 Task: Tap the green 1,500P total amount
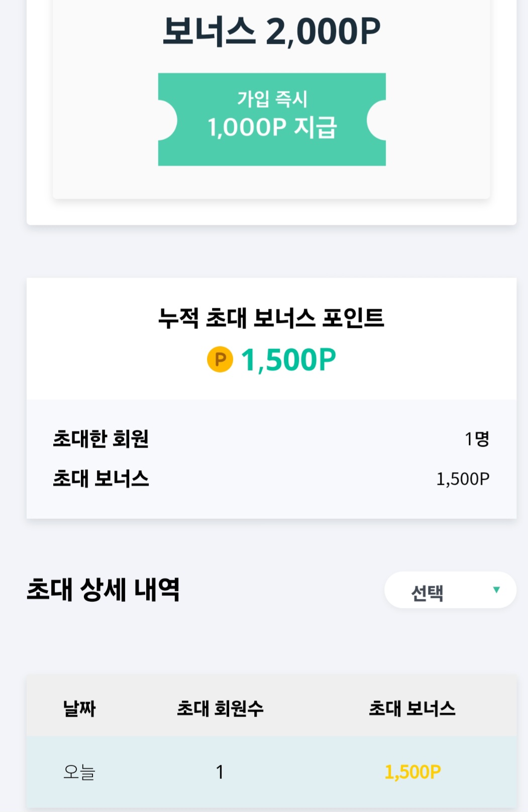point(288,360)
